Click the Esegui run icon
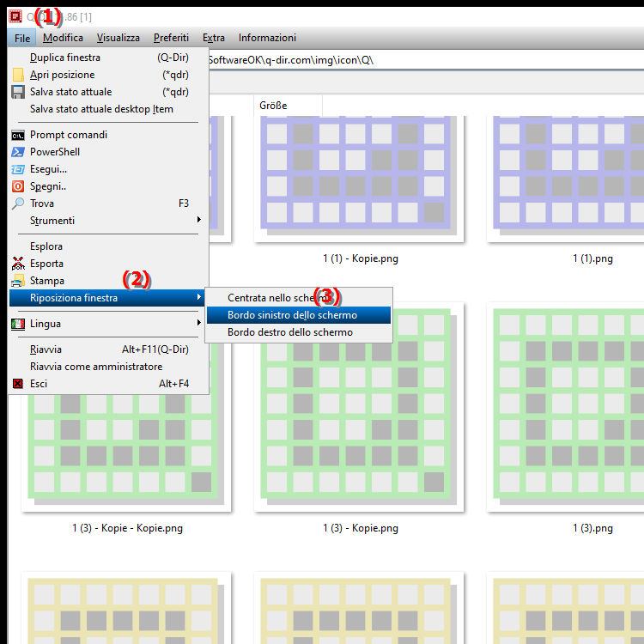 [x=18, y=169]
